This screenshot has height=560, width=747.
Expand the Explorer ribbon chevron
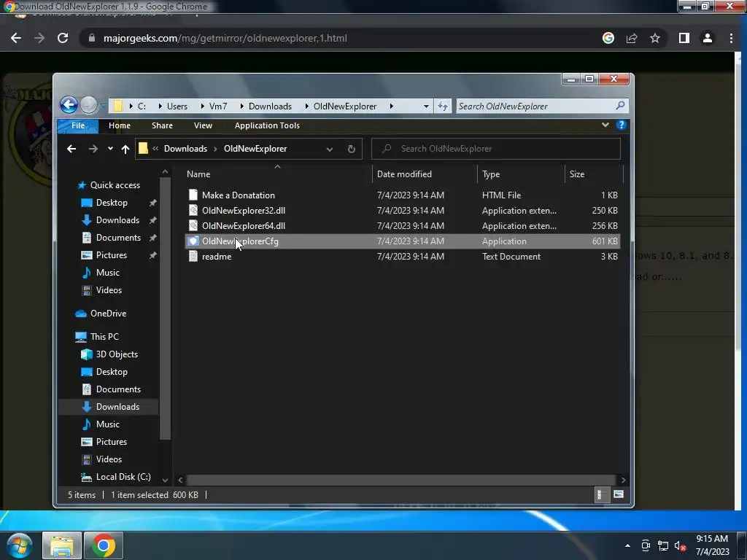coord(605,125)
